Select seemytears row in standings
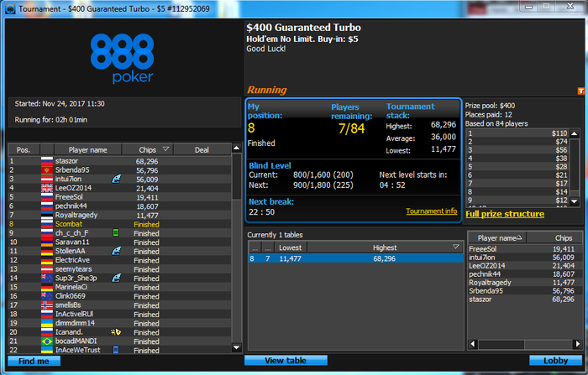Screen dimensions: 588x375 119,269
